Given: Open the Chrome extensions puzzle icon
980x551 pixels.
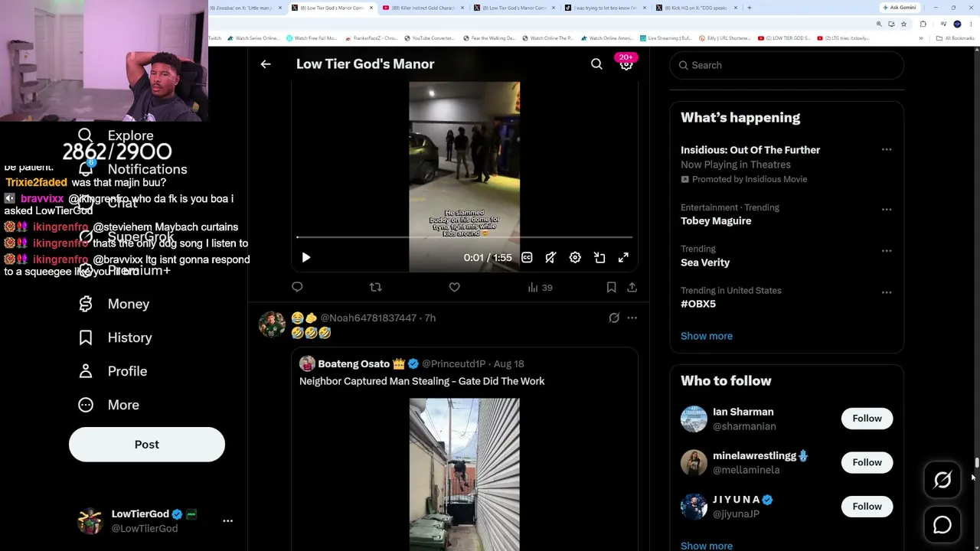Looking at the screenshot, I should click(x=923, y=24).
